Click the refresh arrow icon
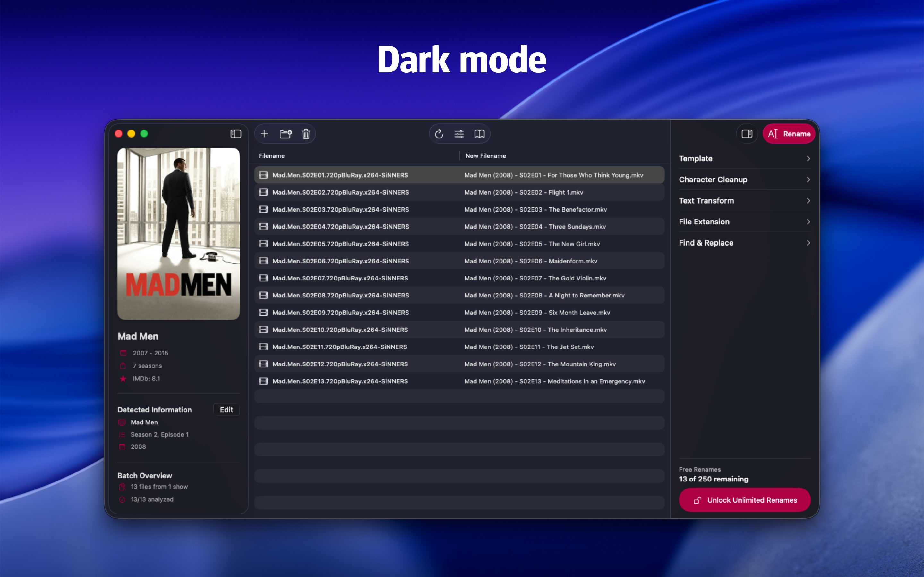The image size is (924, 577). point(439,134)
